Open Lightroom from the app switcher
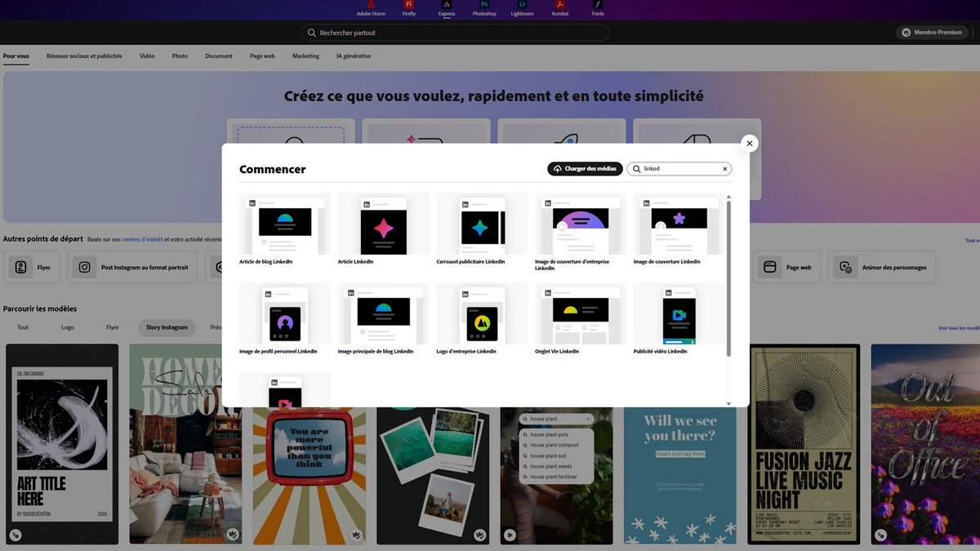Screen dimensions: 980x551 click(522, 8)
